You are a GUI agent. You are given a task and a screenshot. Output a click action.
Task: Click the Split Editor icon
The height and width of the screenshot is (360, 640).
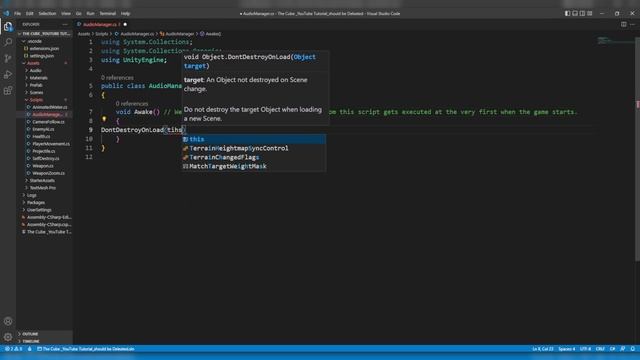point(623,24)
